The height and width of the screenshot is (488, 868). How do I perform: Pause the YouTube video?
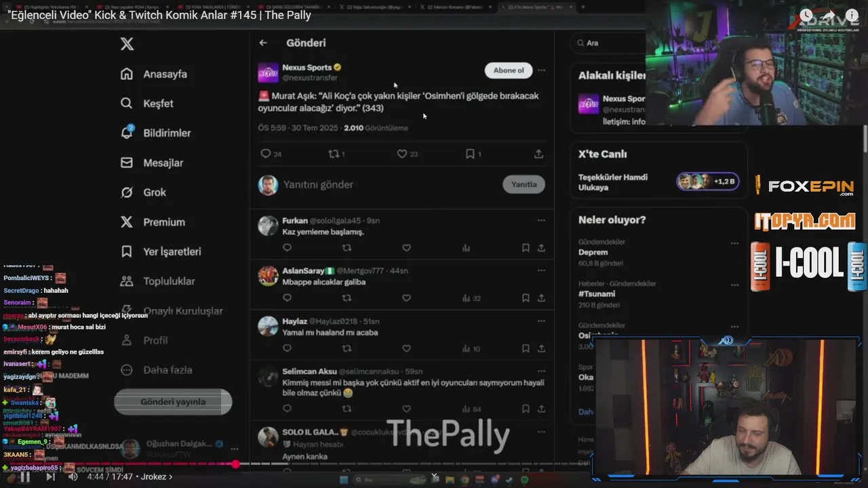coord(25,476)
